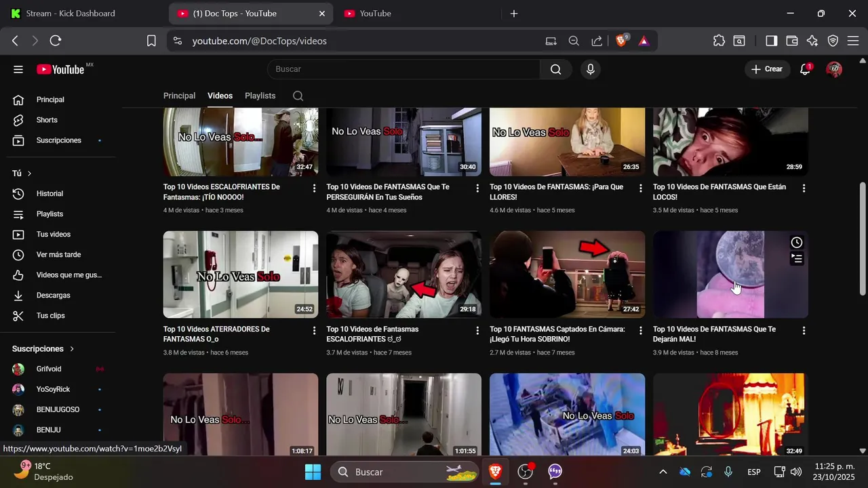The width and height of the screenshot is (868, 488).
Task: Open the 1:08:17 video thumbnail
Action: 241,414
